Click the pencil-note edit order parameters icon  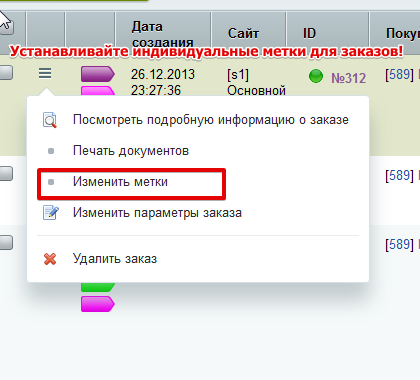coord(51,213)
